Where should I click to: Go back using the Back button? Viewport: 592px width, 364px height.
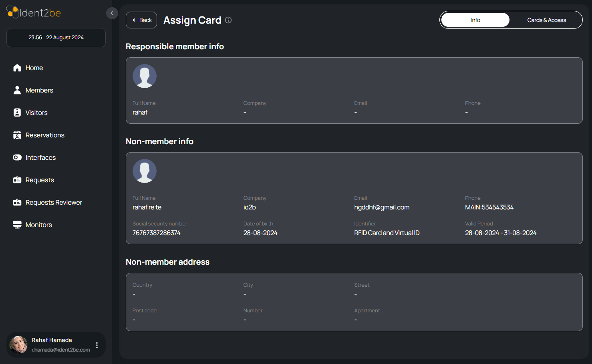[141, 20]
